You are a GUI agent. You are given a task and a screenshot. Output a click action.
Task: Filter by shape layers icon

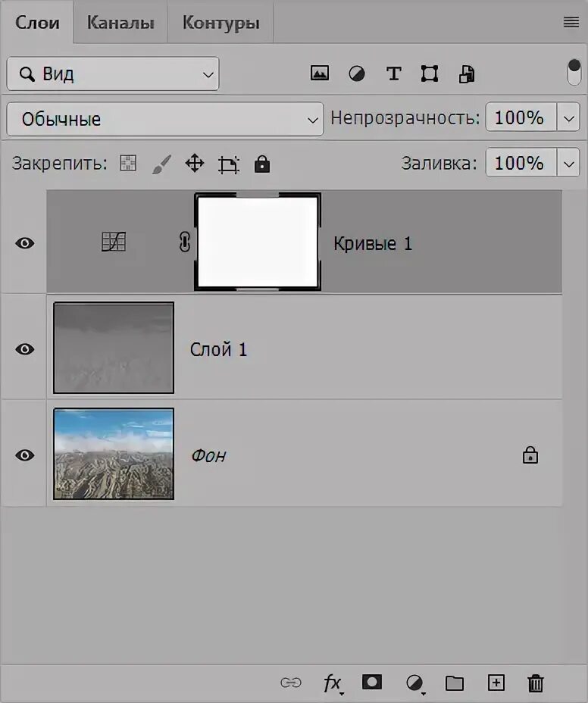click(x=429, y=73)
